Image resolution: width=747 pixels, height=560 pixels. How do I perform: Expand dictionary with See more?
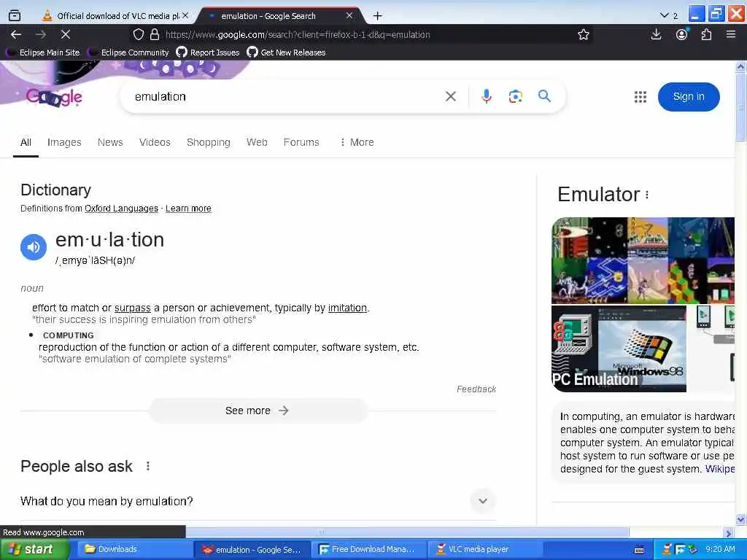[258, 411]
